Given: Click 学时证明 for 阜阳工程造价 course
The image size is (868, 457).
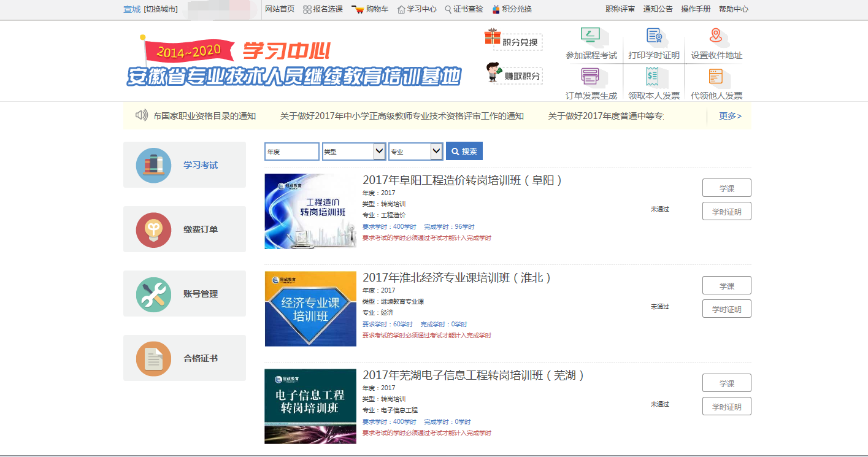Looking at the screenshot, I should pos(727,212).
